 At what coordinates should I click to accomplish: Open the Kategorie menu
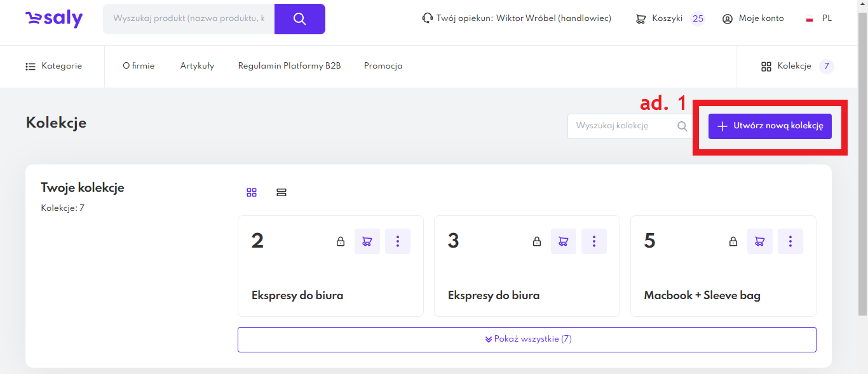[54, 66]
